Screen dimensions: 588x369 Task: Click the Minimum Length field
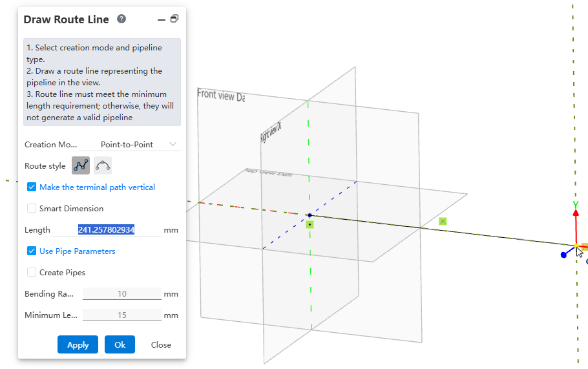tap(121, 315)
